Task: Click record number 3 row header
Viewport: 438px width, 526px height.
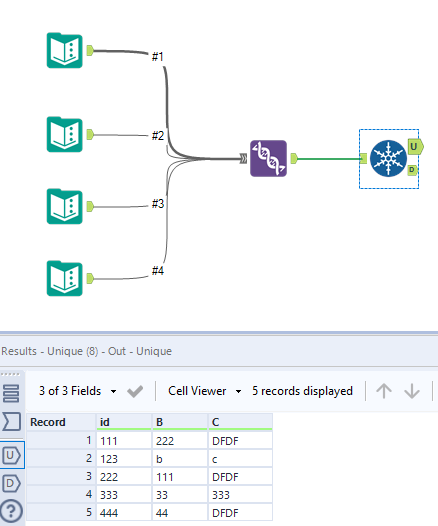Action: [61, 476]
